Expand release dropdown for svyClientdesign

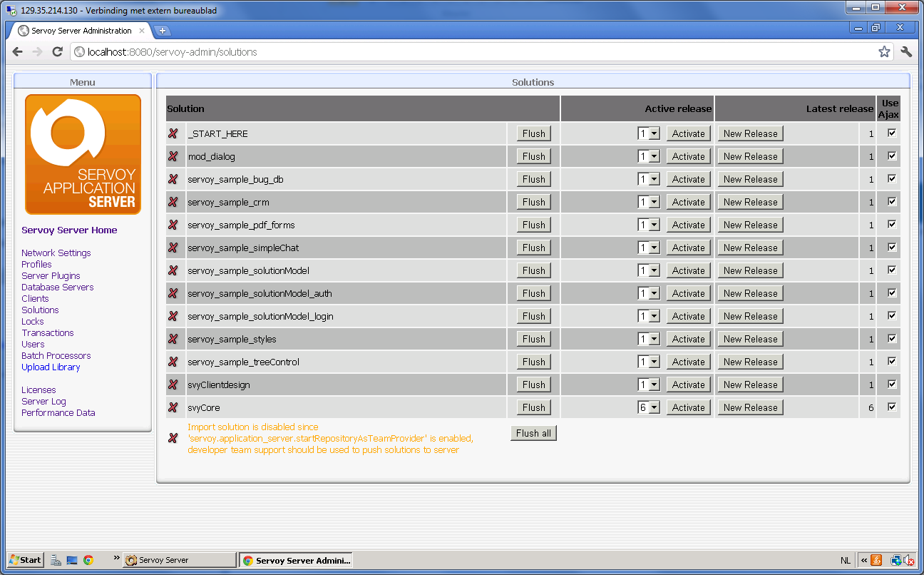[x=649, y=385]
